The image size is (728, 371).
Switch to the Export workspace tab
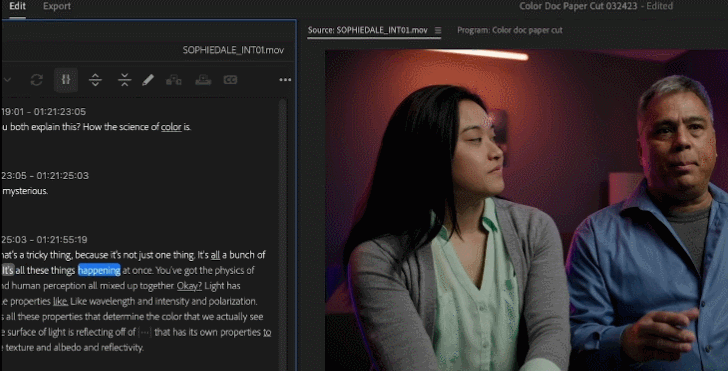click(x=57, y=6)
